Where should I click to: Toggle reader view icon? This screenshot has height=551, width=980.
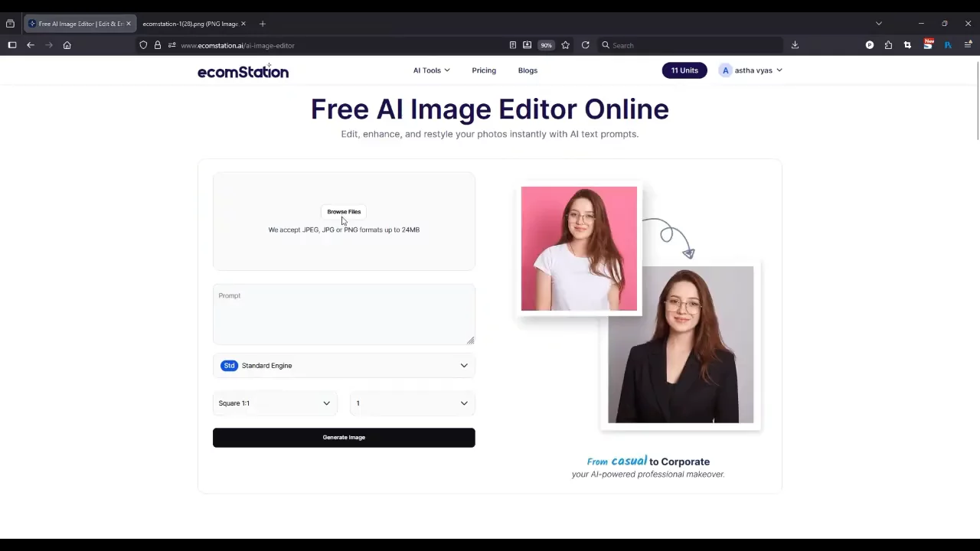(513, 45)
